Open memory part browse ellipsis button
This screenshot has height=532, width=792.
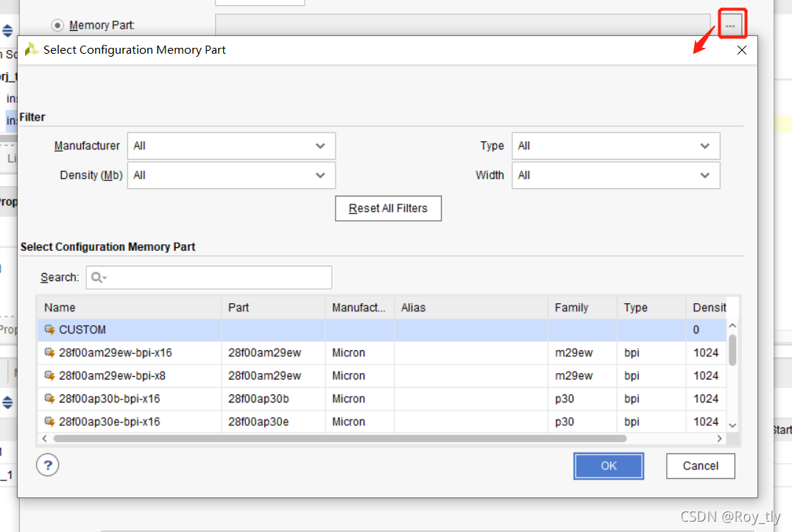point(730,25)
